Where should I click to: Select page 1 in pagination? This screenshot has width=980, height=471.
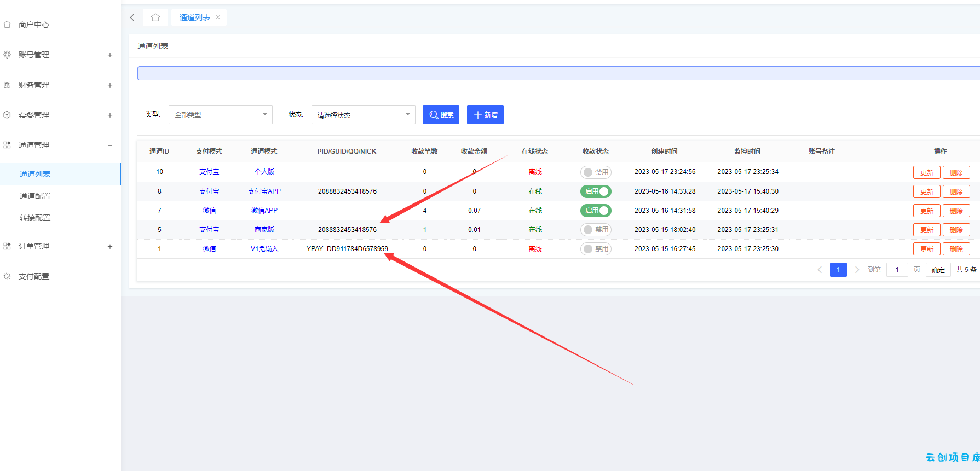838,270
